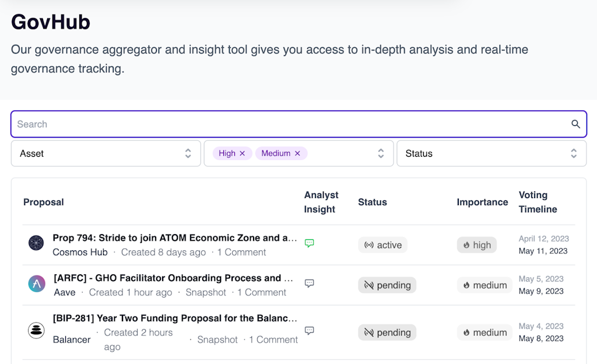The width and height of the screenshot is (597, 364).
Task: Click the Aave proposal pending status badge
Action: 387,285
